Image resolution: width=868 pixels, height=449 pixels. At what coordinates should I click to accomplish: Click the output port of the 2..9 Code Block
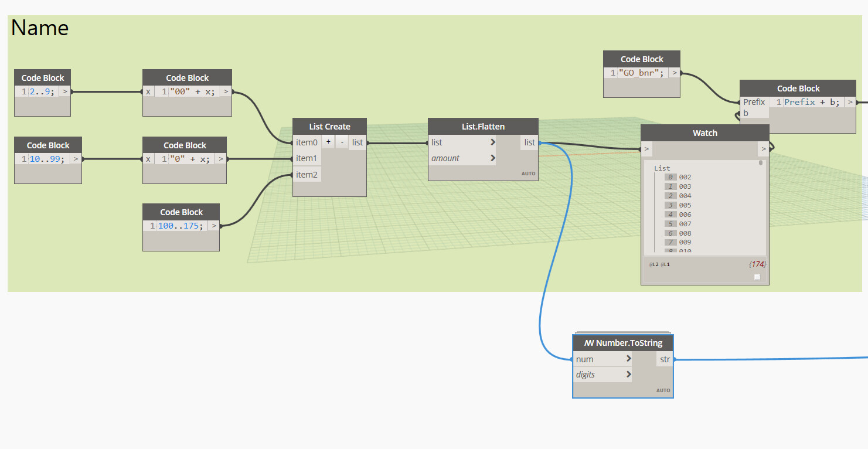point(64,91)
